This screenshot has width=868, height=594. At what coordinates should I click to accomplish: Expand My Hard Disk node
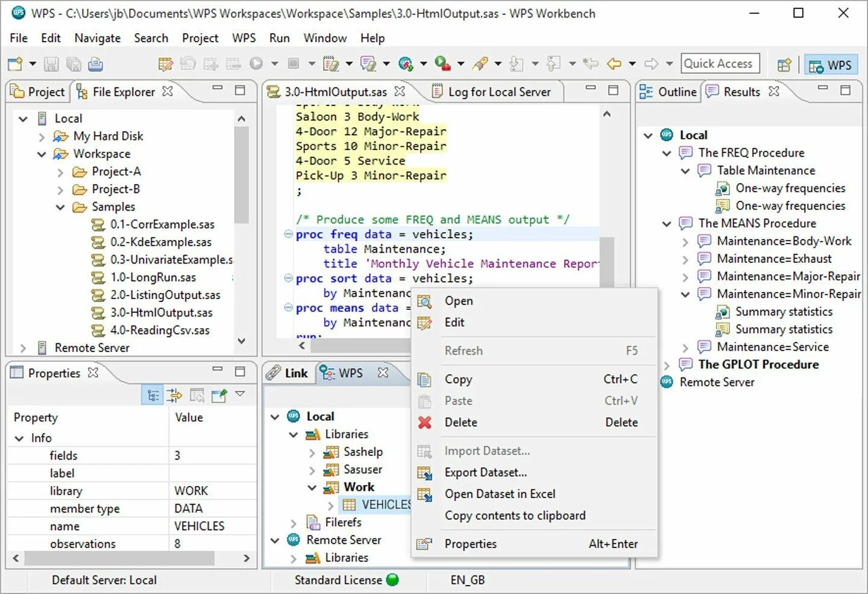pyautogui.click(x=42, y=137)
